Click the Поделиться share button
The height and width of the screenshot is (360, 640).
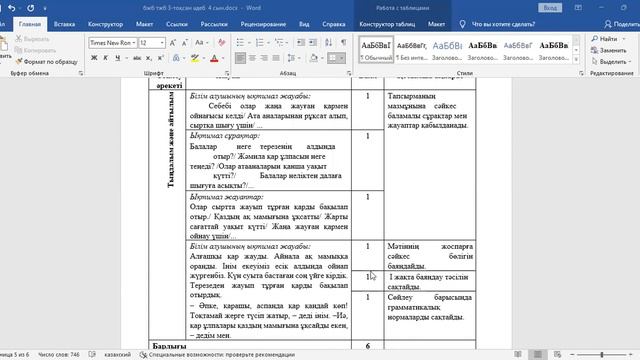[622, 24]
